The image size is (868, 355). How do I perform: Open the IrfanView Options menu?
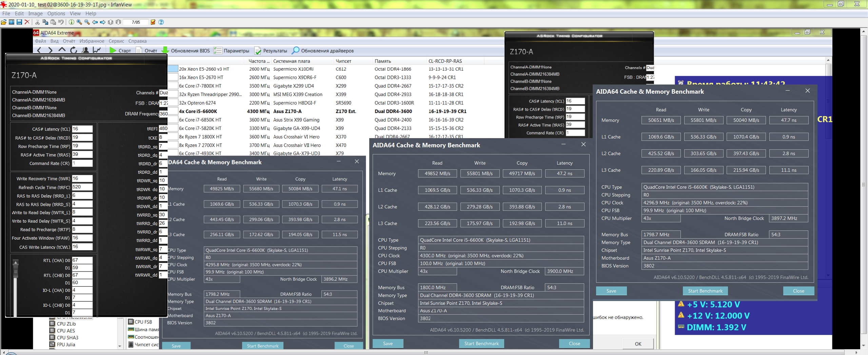[x=56, y=14]
